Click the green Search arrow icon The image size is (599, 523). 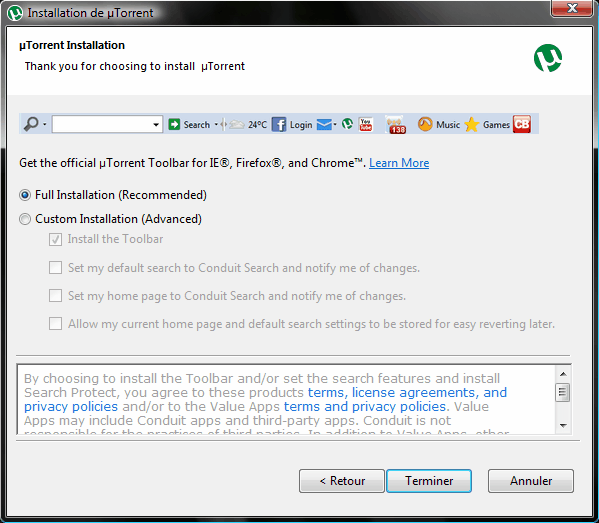tap(174, 124)
